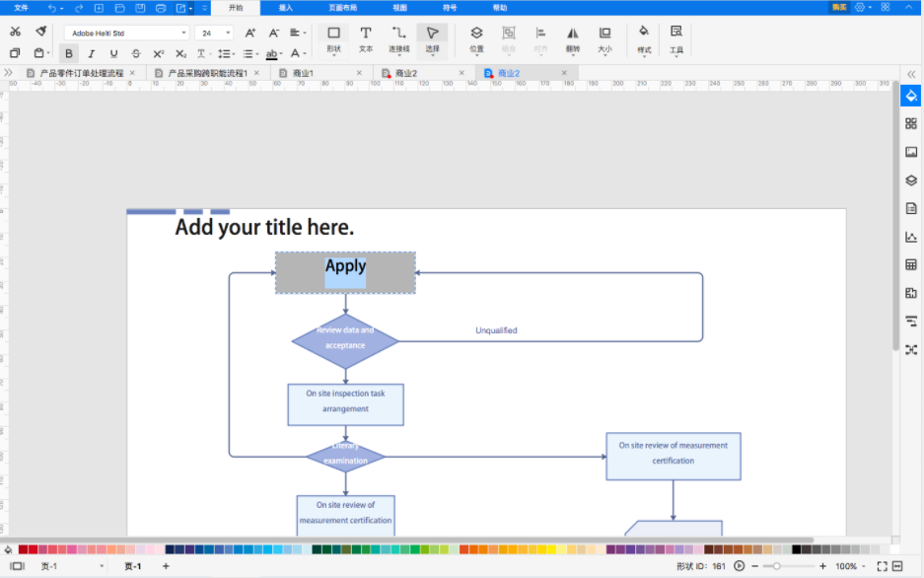Open the 形状 shape tool
924x578 pixels.
[x=333, y=39]
